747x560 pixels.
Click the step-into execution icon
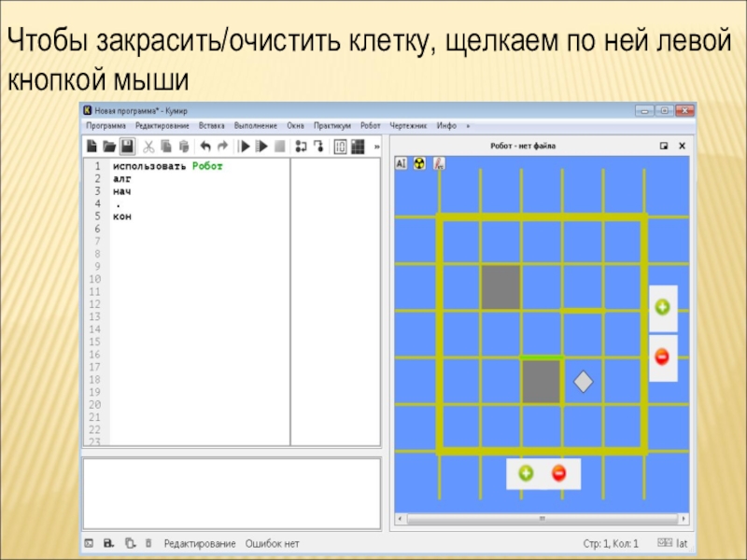301,147
